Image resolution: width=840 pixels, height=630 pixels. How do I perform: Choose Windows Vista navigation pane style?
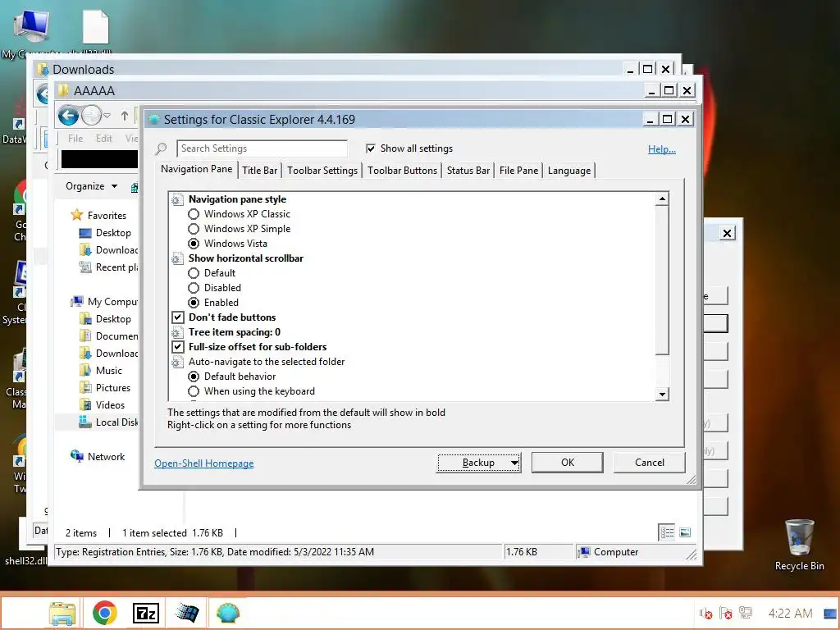click(x=194, y=244)
